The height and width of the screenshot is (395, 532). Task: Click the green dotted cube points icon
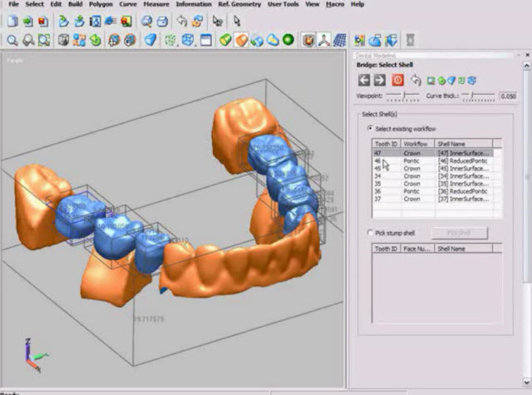coord(170,41)
